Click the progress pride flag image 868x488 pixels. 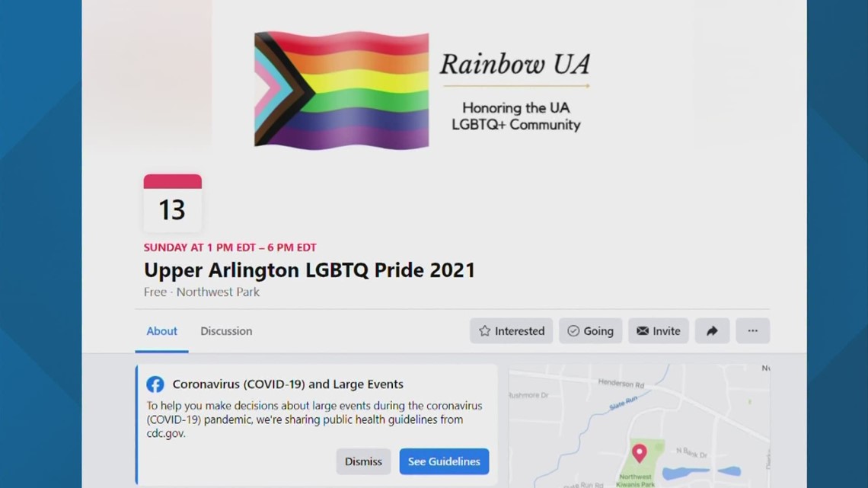(x=342, y=90)
